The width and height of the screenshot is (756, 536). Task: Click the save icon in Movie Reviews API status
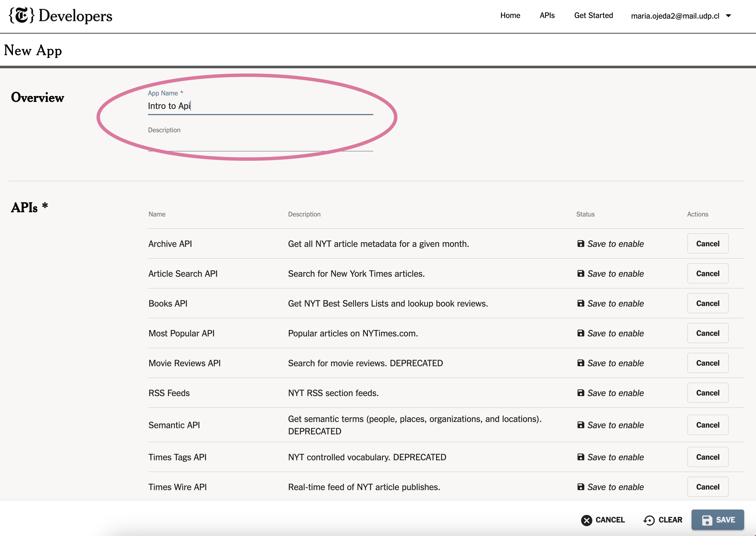(x=581, y=363)
